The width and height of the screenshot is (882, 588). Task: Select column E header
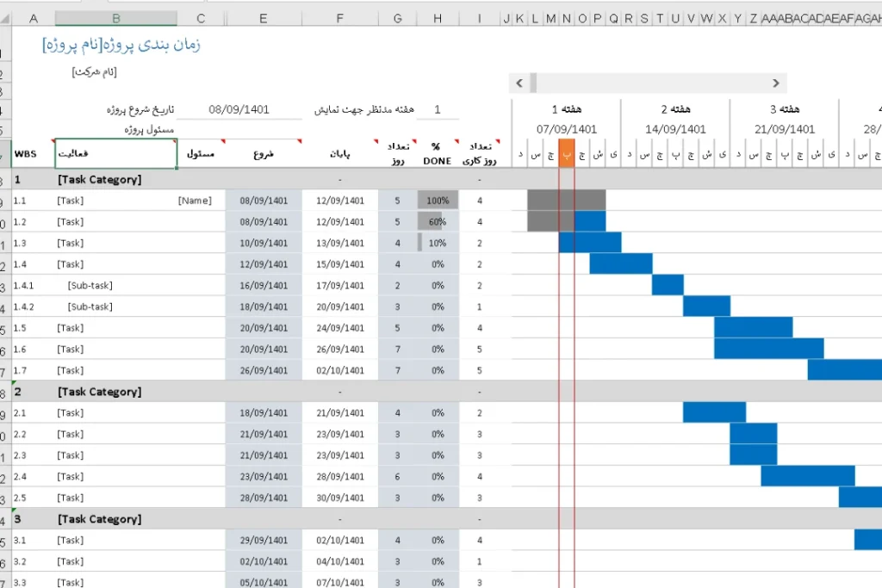tap(264, 18)
